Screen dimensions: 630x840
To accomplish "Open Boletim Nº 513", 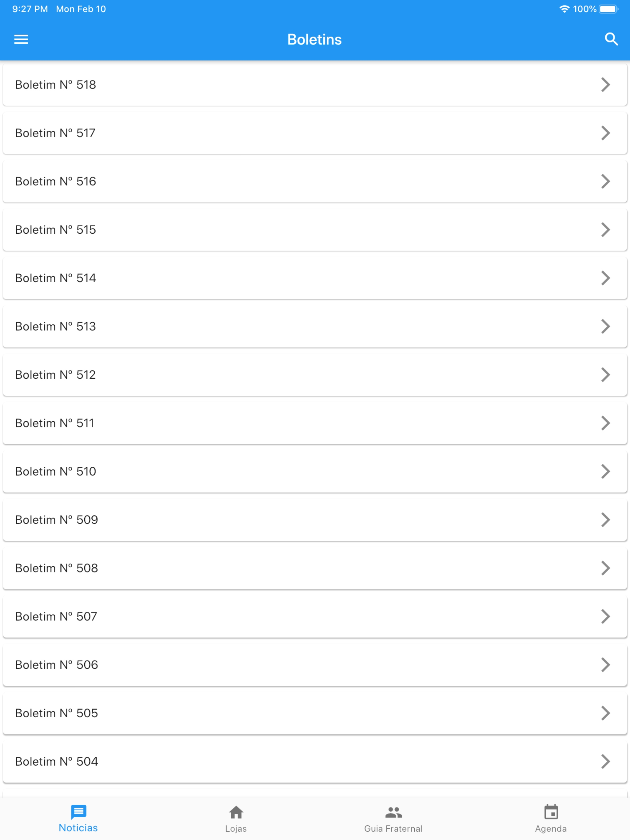I will point(315,326).
